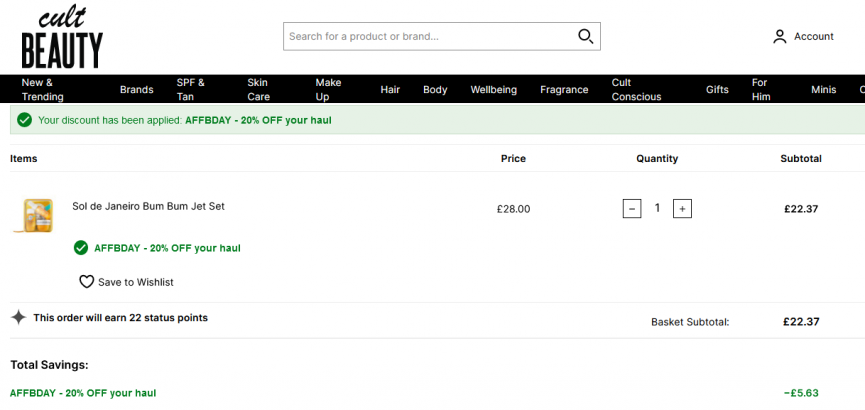Open the New & Trending menu

pos(42,89)
